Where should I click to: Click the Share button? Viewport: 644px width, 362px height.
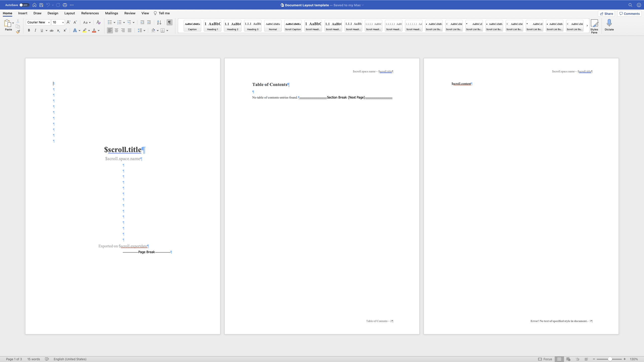point(606,14)
